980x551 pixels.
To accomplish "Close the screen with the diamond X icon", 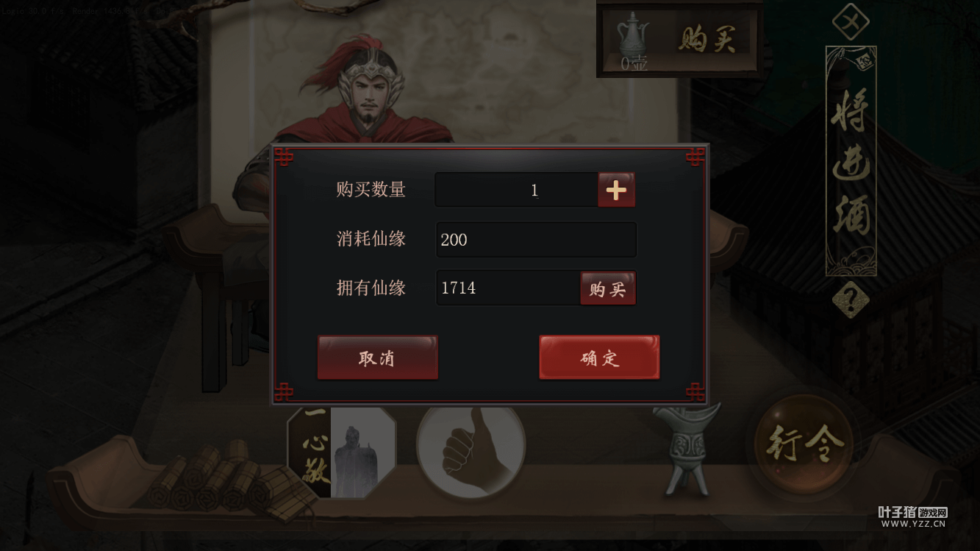I will coord(851,21).
